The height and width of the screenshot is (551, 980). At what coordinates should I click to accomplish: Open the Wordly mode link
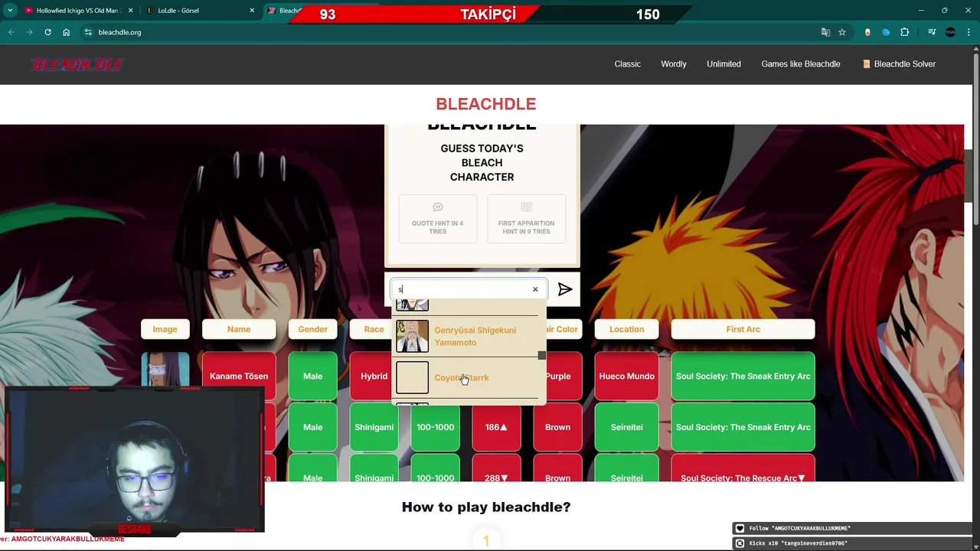(x=674, y=64)
